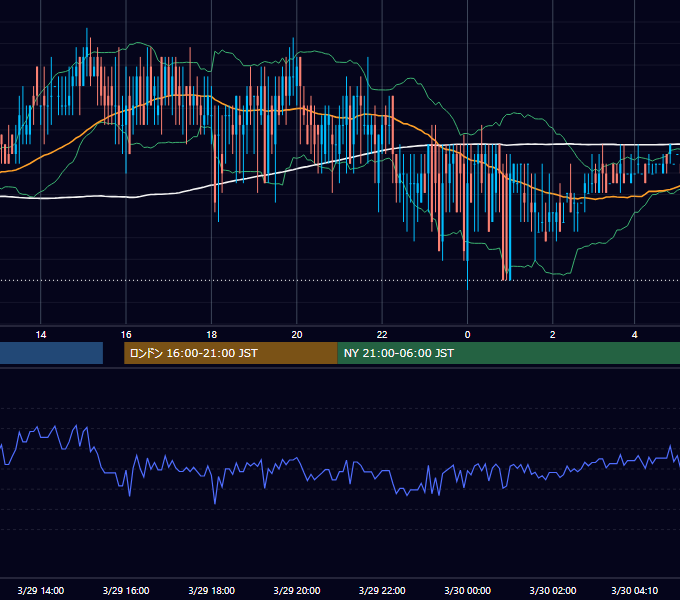This screenshot has width=680, height=600.
Task: Click the 0 hour label on chart axis
Action: 467,335
